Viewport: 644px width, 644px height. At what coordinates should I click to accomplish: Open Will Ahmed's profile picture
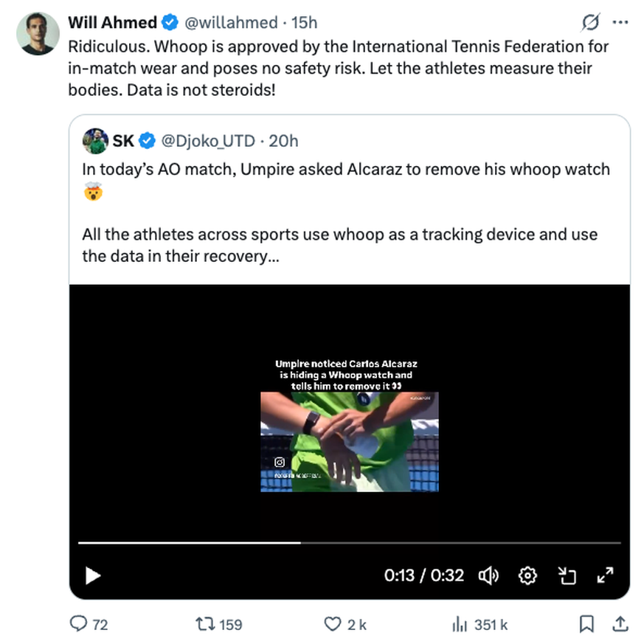point(37,33)
